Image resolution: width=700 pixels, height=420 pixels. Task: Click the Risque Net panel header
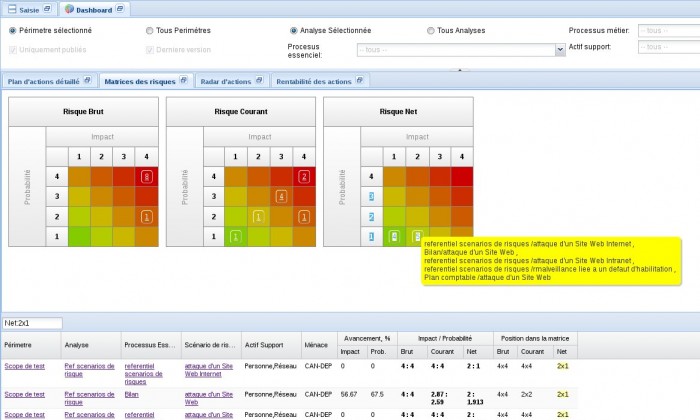(x=398, y=112)
